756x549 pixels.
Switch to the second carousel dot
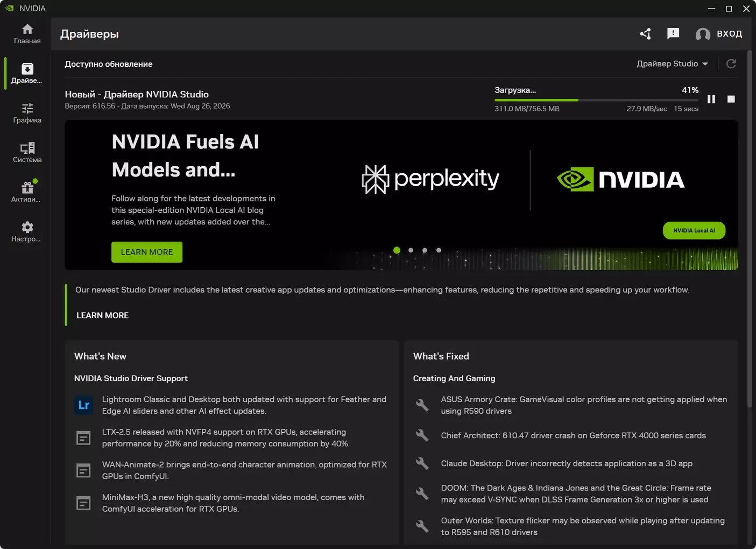click(411, 250)
